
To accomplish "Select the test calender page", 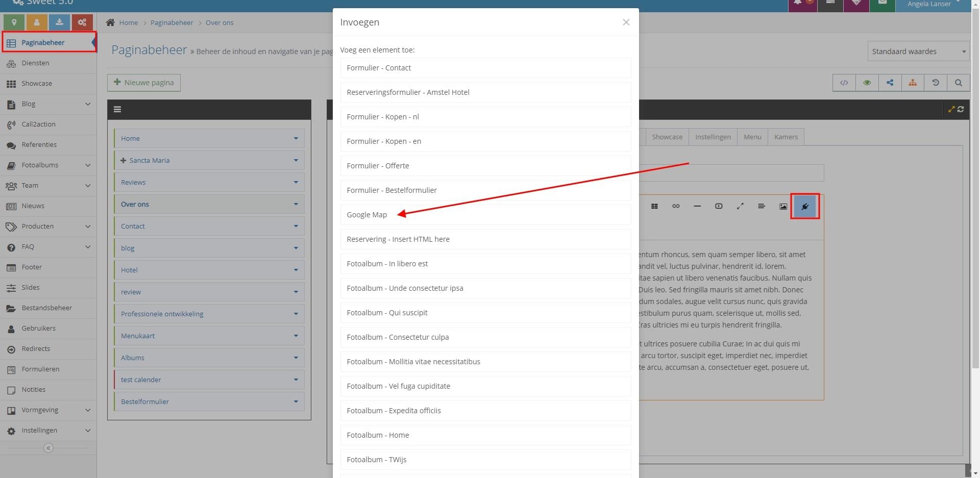I will click(x=209, y=380).
